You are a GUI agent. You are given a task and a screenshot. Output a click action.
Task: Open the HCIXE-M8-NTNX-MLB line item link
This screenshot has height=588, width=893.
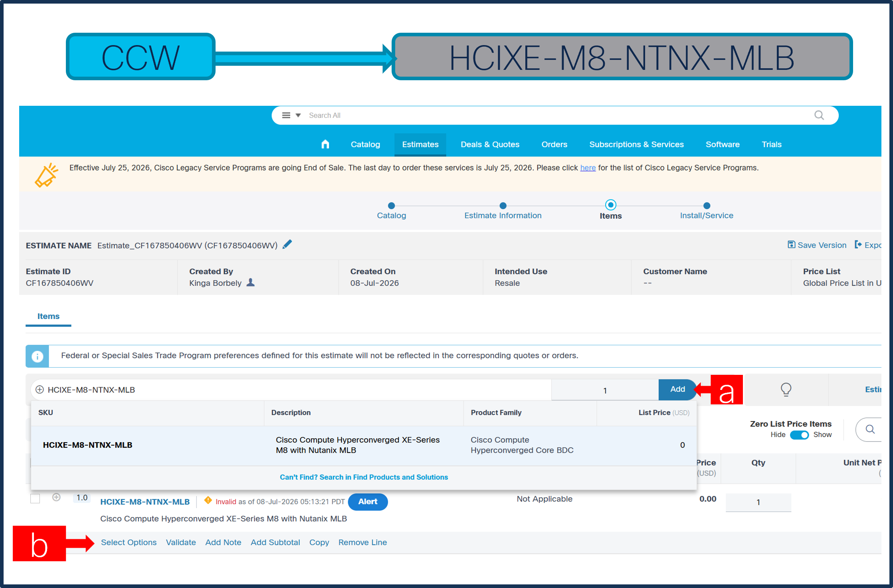click(145, 502)
